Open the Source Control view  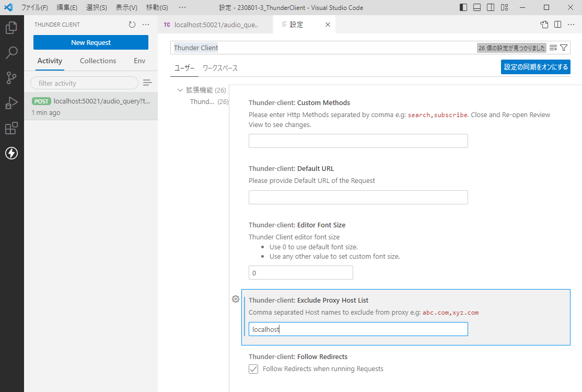11,77
